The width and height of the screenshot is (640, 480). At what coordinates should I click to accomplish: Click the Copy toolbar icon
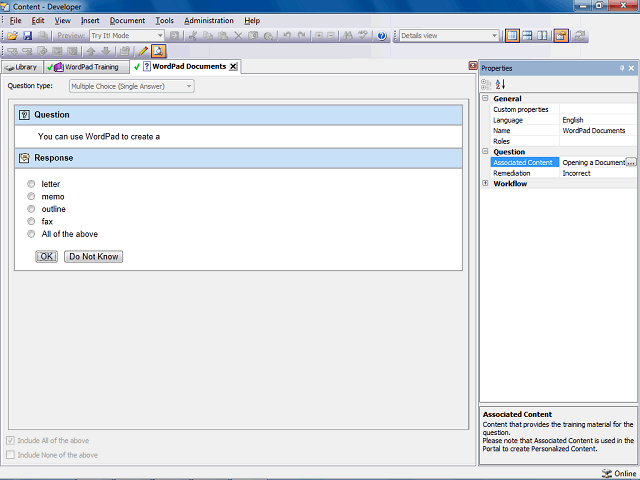pos(208,36)
